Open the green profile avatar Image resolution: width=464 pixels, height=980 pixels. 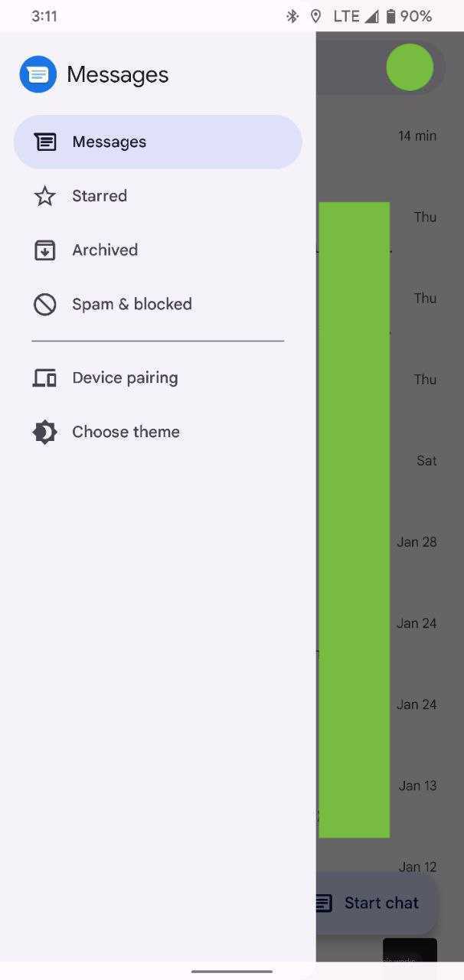pos(410,67)
